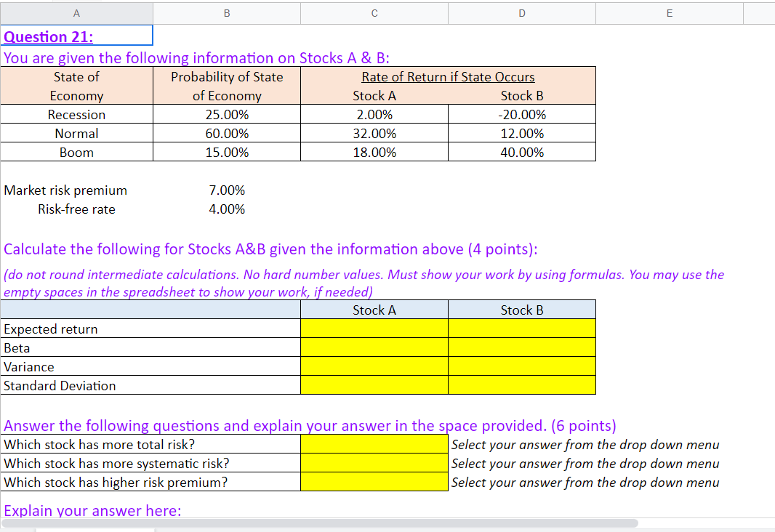Click the Recession probability cell 25.00%
Screen dimensions: 775x532
(227, 114)
